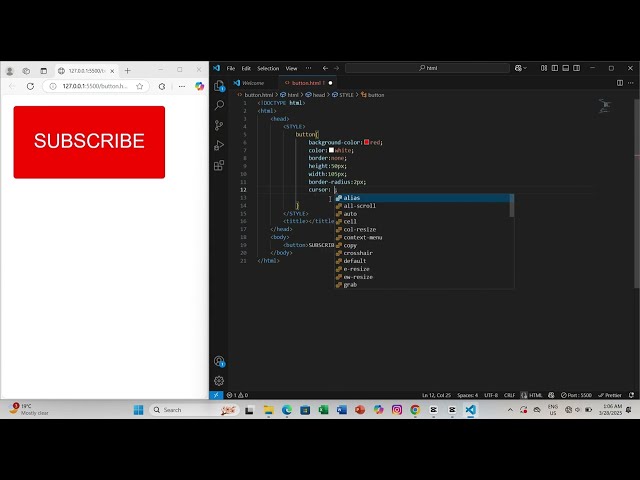
Task: Show more menu bar items
Action: 309,68
